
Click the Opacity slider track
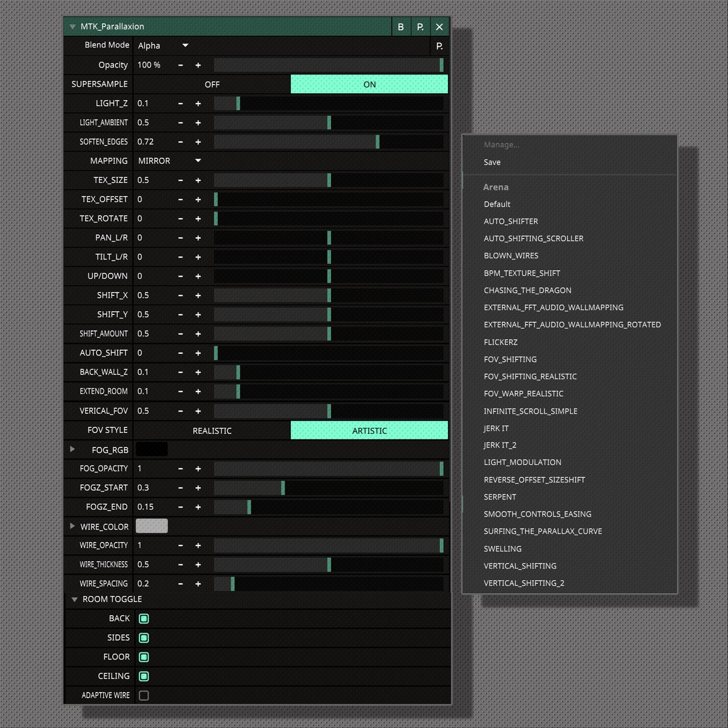click(x=328, y=65)
